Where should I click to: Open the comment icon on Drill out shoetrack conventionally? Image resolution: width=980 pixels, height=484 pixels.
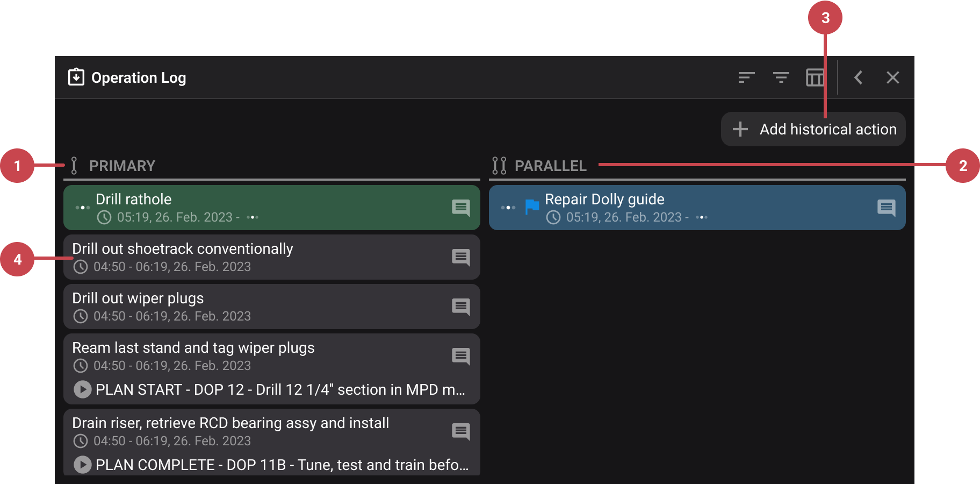[x=460, y=258]
